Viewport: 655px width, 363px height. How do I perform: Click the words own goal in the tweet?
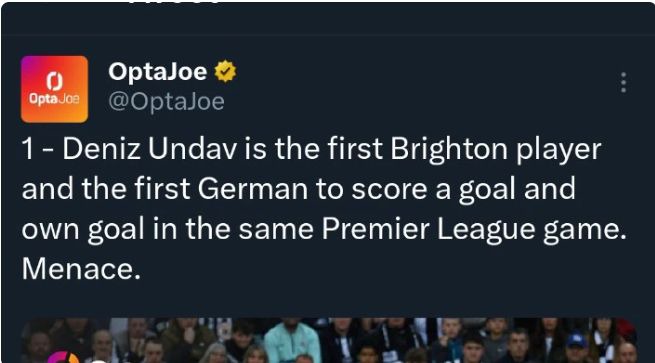click(x=83, y=230)
